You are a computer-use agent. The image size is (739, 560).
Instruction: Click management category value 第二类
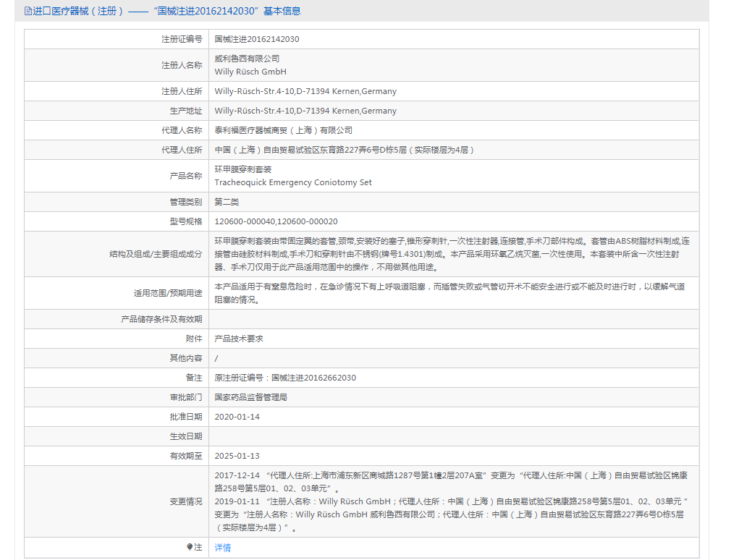227,202
